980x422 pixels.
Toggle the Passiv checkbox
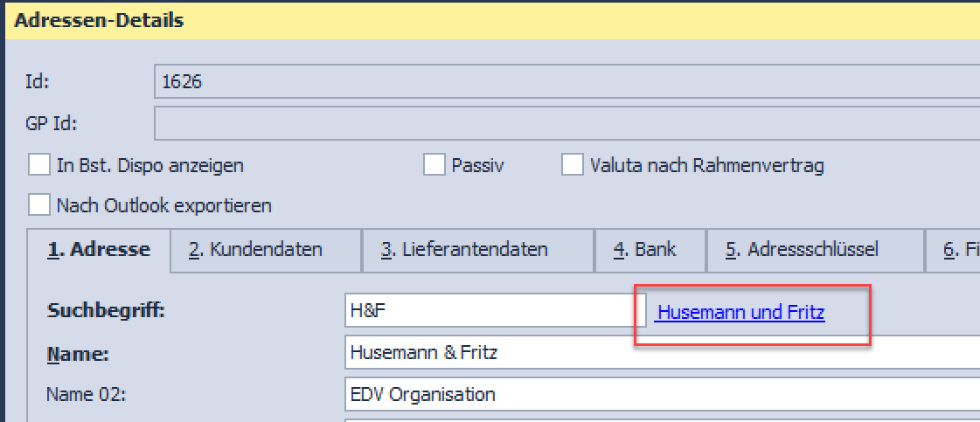pos(434,165)
